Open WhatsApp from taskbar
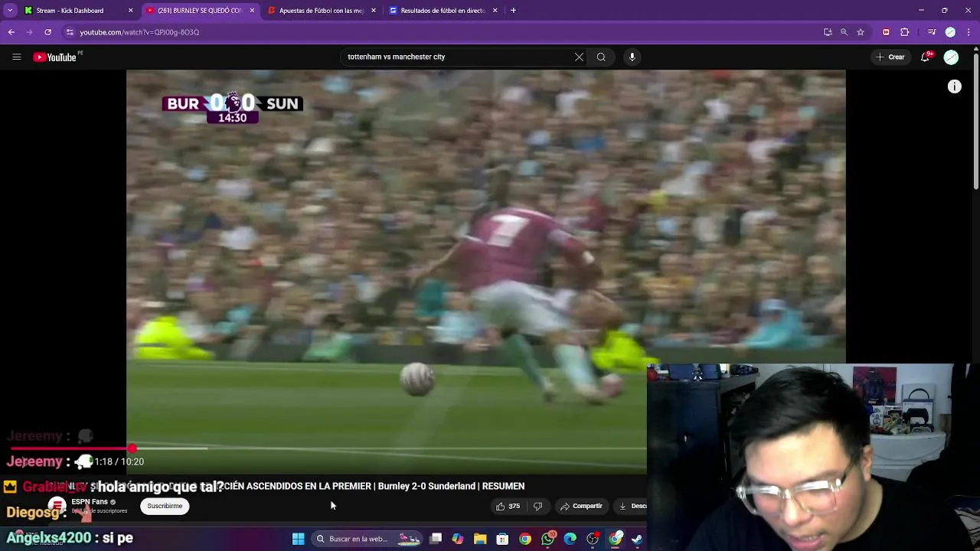Image resolution: width=980 pixels, height=551 pixels. tap(547, 539)
